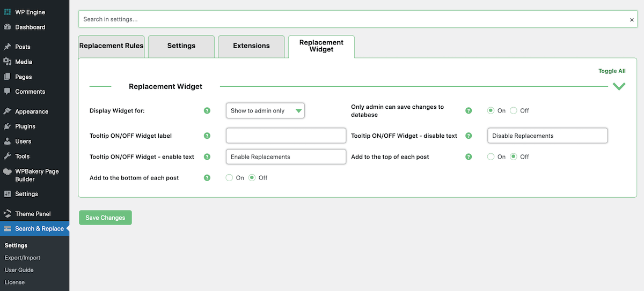Click help icon for Display Widget for
The width and height of the screenshot is (644, 291).
207,111
